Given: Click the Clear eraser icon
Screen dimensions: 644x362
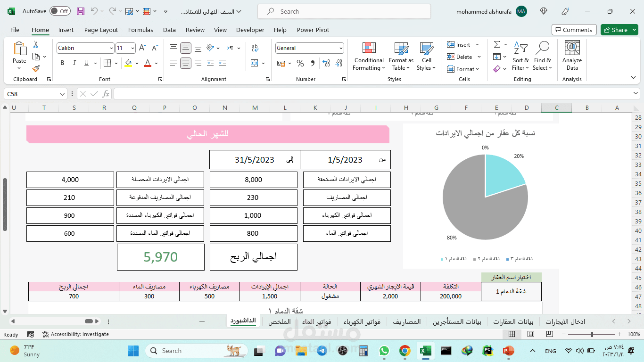Looking at the screenshot, I should [x=497, y=69].
